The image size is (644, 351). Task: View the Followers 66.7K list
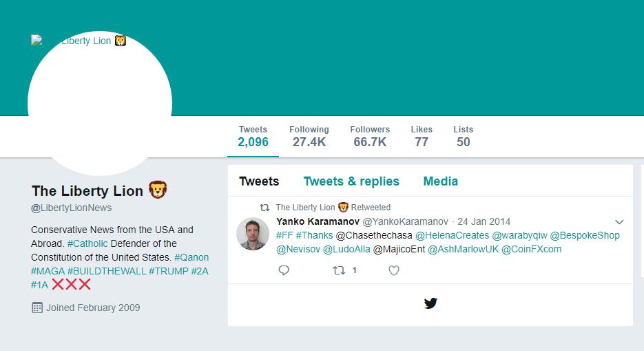coord(370,137)
